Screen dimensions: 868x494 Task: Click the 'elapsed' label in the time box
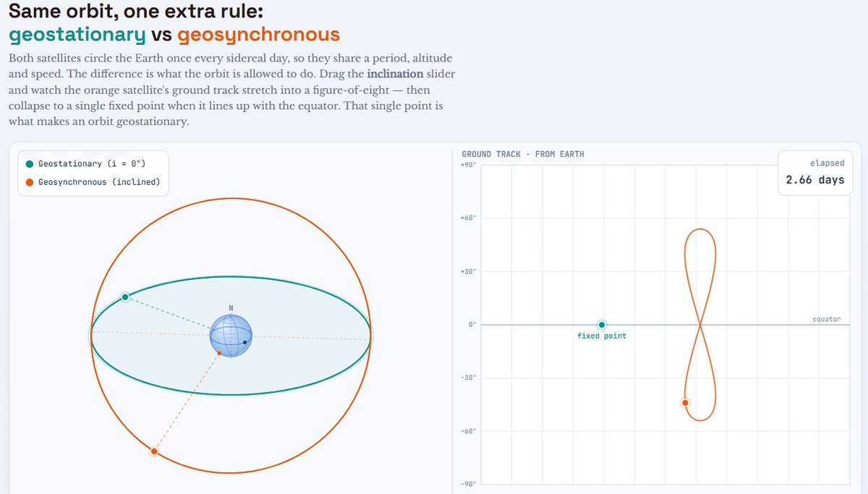(827, 163)
